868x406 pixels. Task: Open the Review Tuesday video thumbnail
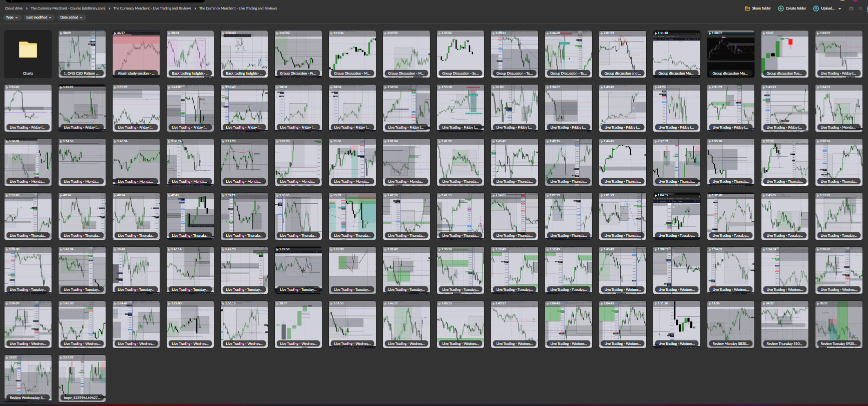[x=838, y=324]
